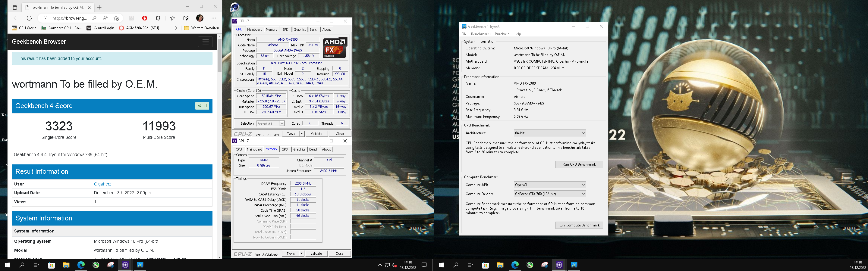This screenshot has width=868, height=271.
Task: Open the Architecture 64-bit dropdown
Action: click(549, 133)
